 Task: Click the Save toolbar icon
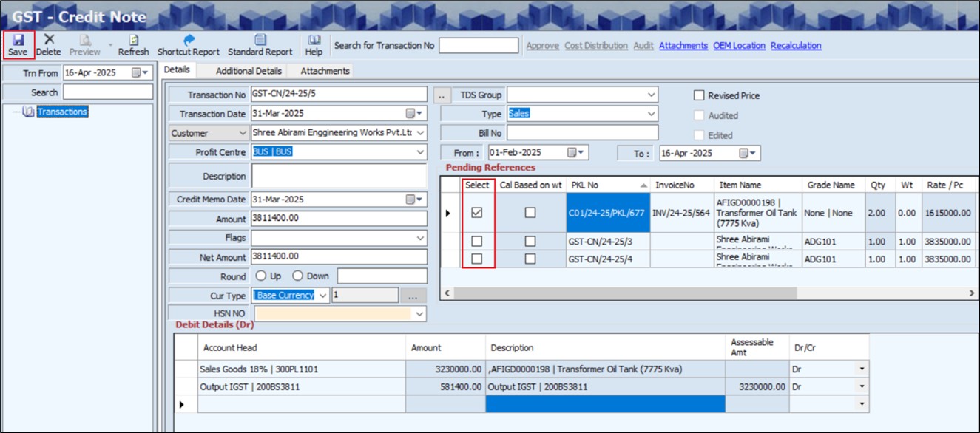pyautogui.click(x=18, y=45)
